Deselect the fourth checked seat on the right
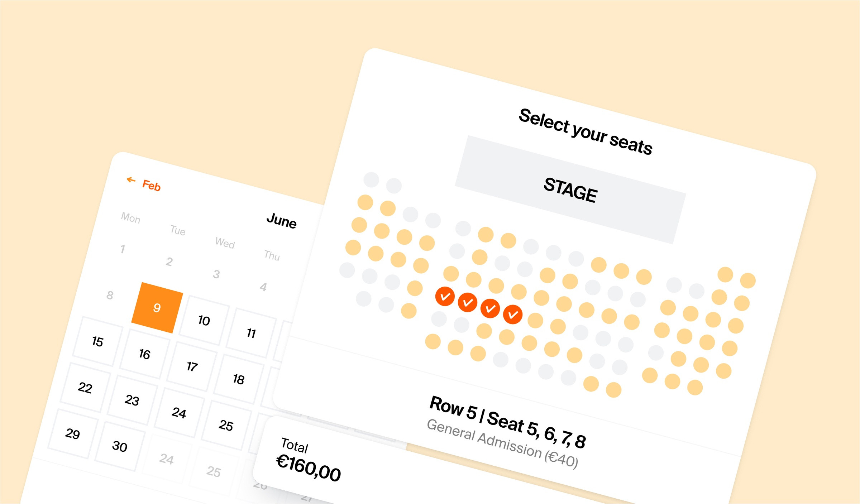Viewport: 860px width, 504px height. pos(512,315)
